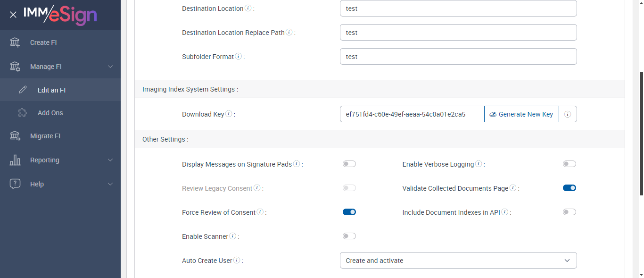Turn off Validate Collected Documents Page
Image resolution: width=644 pixels, height=278 pixels.
click(x=570, y=188)
